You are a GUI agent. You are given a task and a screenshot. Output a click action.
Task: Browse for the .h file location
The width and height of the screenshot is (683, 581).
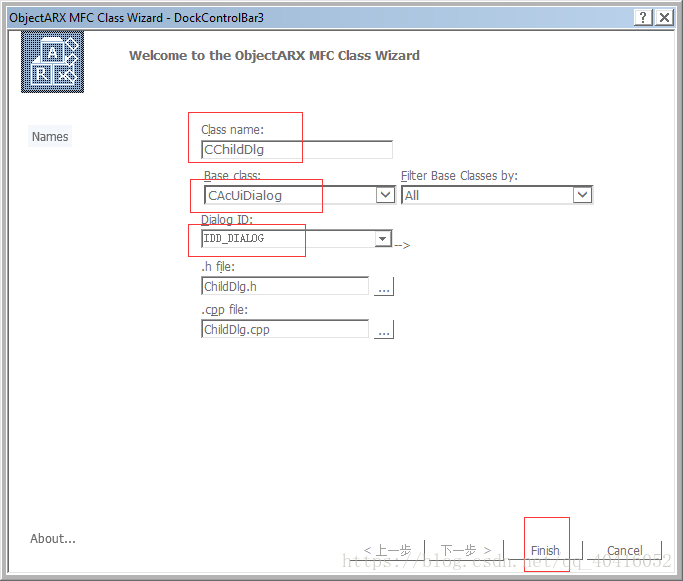point(384,286)
